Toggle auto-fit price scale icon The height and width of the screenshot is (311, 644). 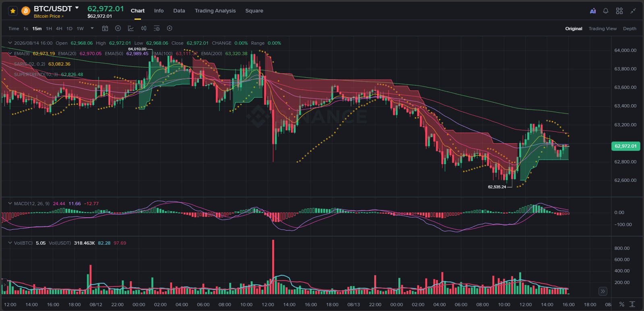click(632, 304)
